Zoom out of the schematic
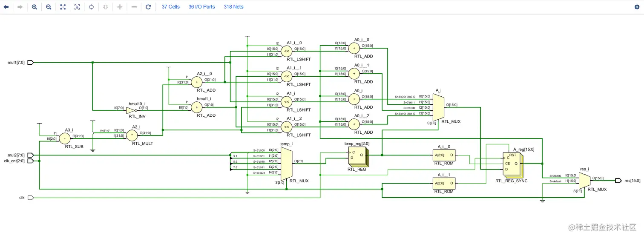The width and height of the screenshot is (644, 239). coord(49,7)
